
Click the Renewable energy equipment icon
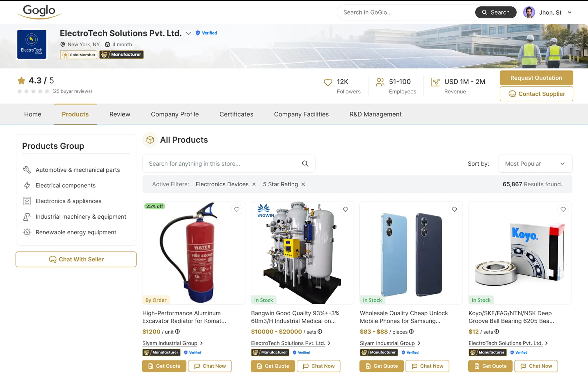[27, 232]
